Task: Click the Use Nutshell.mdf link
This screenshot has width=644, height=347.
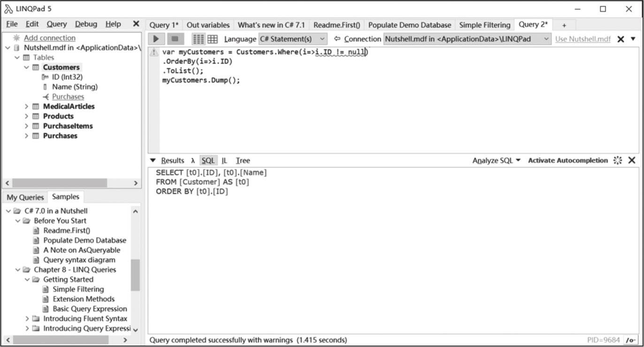Action: pyautogui.click(x=583, y=39)
